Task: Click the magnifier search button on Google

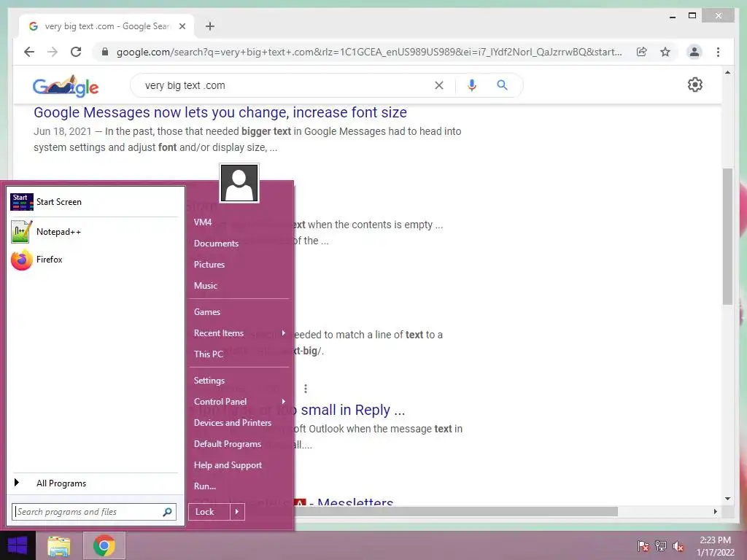Action: pyautogui.click(x=502, y=85)
